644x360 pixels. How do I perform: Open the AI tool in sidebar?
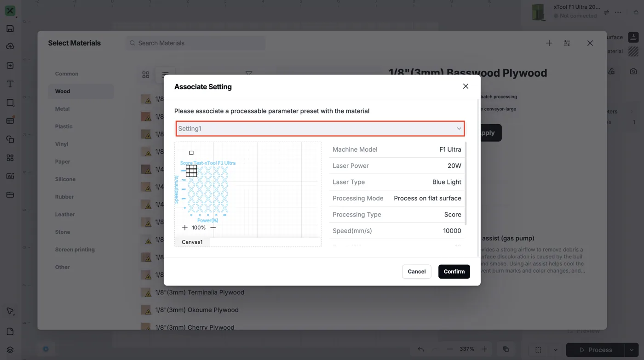(x=10, y=176)
